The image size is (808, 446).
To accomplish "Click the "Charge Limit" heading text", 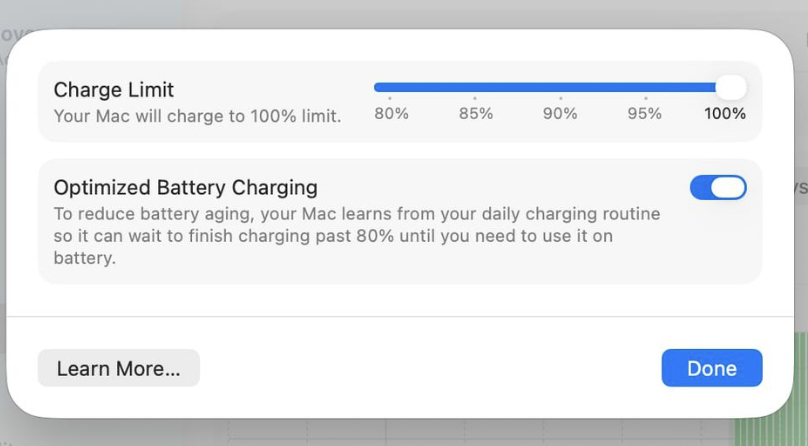I will pos(114,90).
